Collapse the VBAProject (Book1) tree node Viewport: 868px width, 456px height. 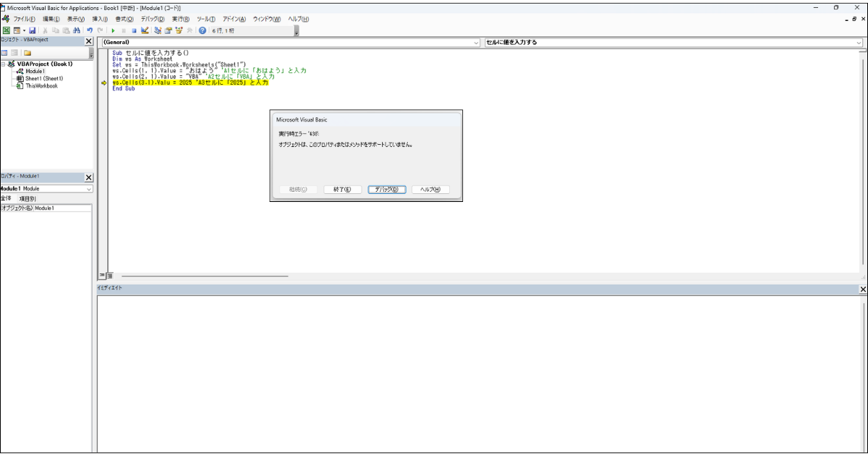[4, 64]
